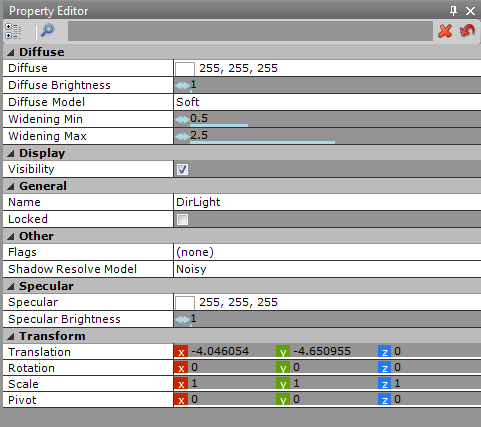Uncheck the Visibility checkbox
This screenshot has height=427, width=481.
(182, 169)
